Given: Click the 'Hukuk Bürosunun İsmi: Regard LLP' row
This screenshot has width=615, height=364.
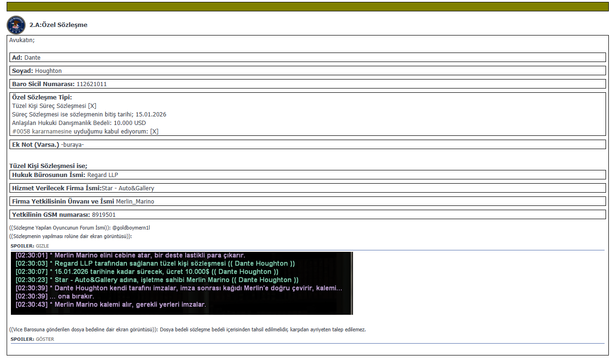Looking at the screenshot, I should click(307, 175).
